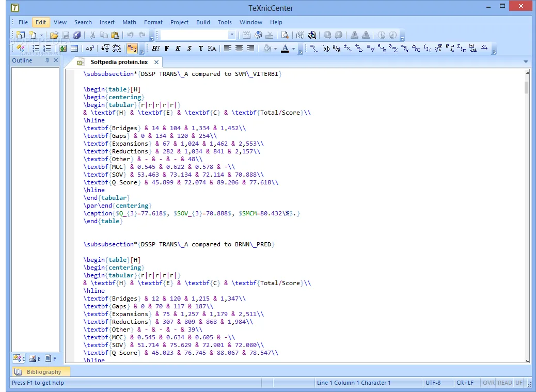Viewport: 536px width, 392px height.
Task: Click the vertical scrollbar thumb in editor
Action: (527, 87)
